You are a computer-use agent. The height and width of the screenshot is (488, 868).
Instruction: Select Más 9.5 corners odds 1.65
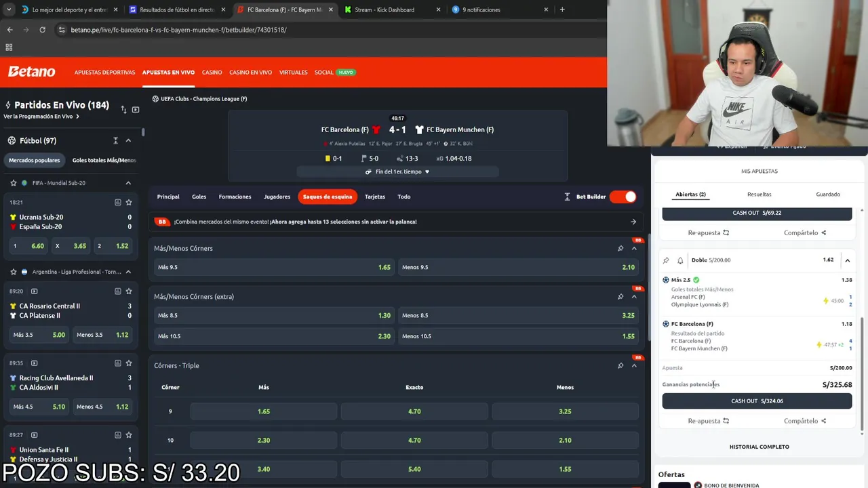(x=274, y=267)
